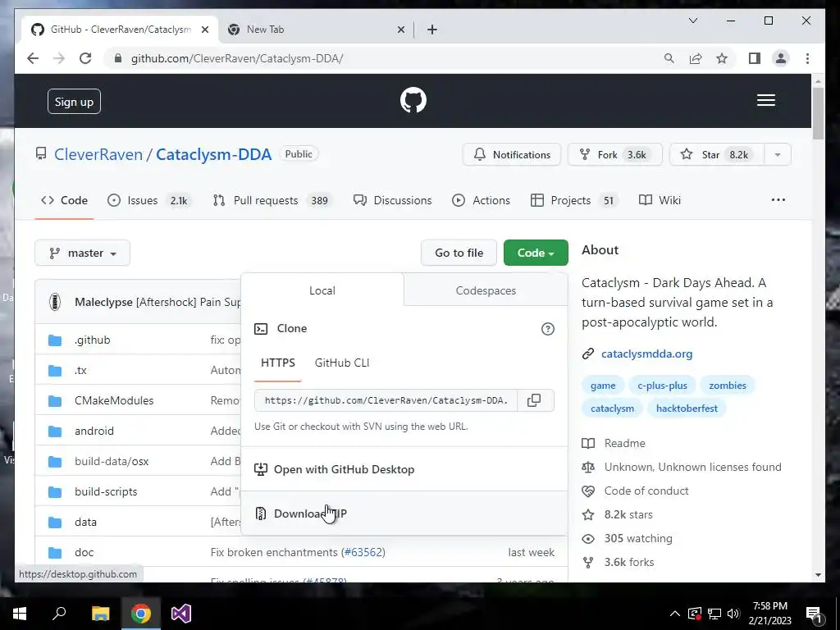
Task: Go to the Discussions tab
Action: [392, 200]
